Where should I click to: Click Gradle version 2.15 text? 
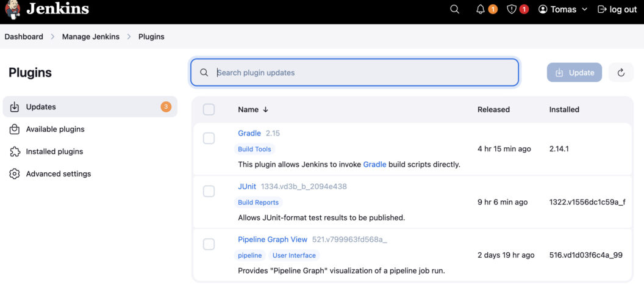click(273, 133)
